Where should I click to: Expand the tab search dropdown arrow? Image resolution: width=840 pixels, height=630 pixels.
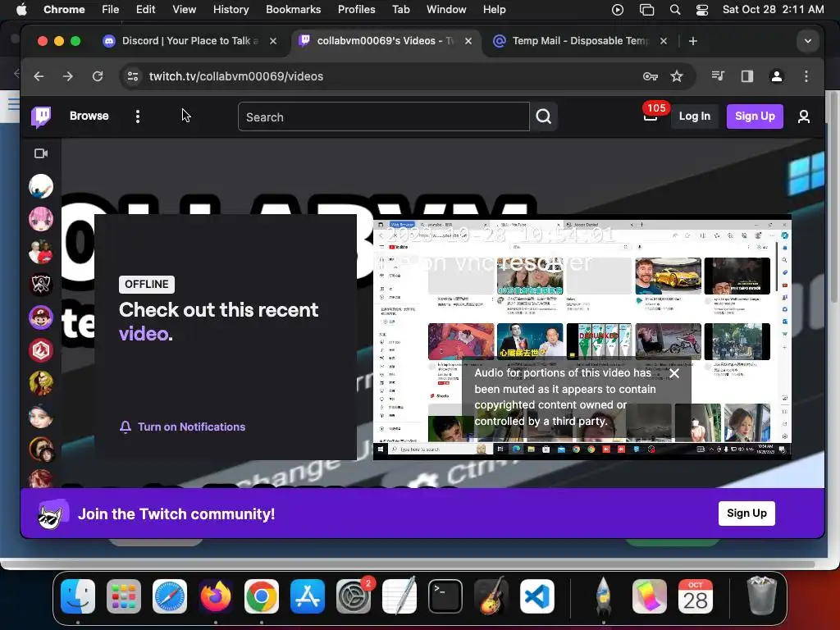pos(808,41)
